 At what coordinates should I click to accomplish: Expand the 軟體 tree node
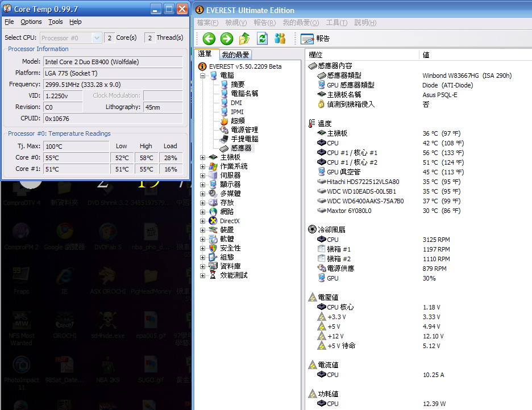pos(202,239)
